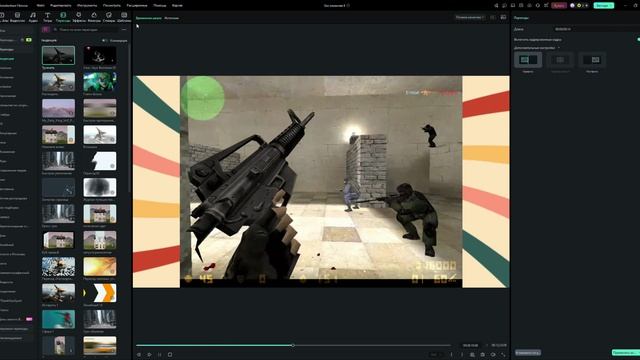Select the orange chevron arrows transition thumbnail
Viewport: 640px width, 360px height.
[x=100, y=293]
